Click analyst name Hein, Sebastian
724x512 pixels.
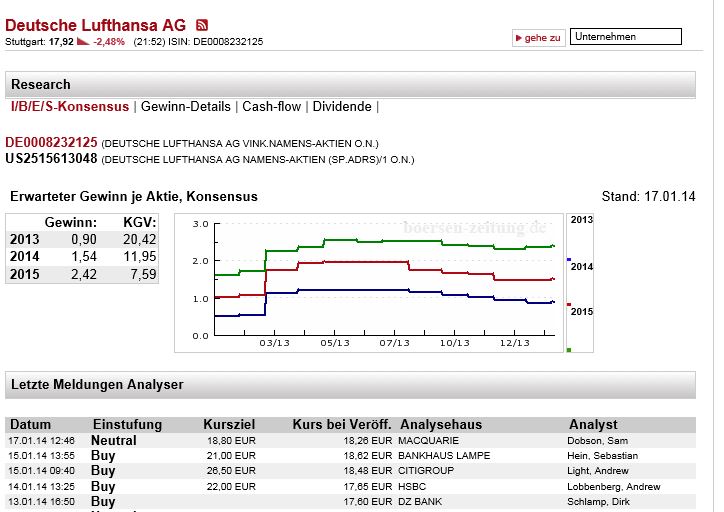coord(603,456)
